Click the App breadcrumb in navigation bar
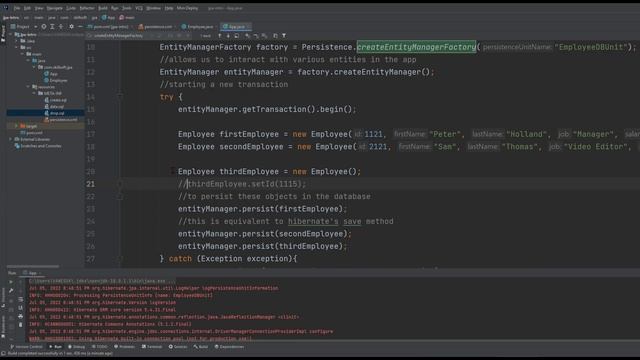Screen dimensions: 640x360 click(x=109, y=18)
